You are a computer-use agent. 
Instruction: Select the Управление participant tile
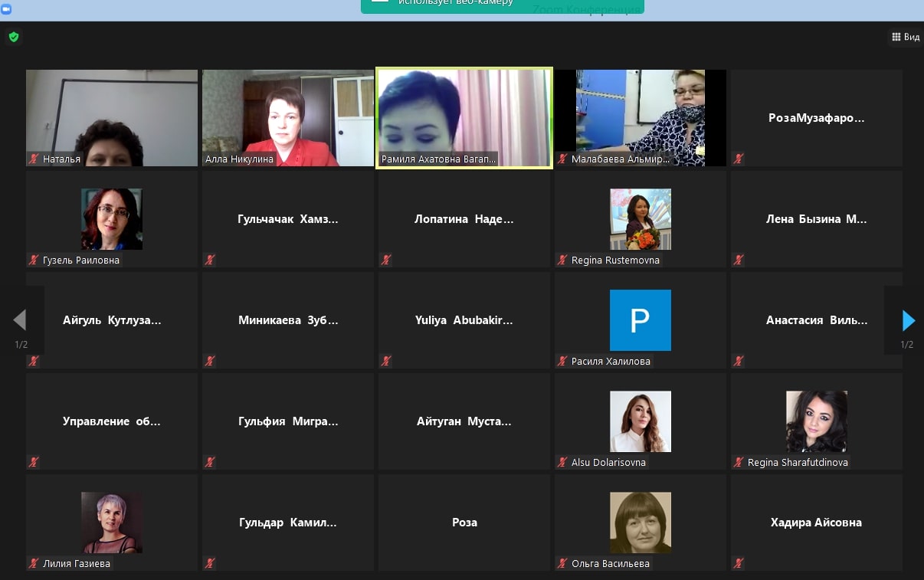click(x=112, y=421)
